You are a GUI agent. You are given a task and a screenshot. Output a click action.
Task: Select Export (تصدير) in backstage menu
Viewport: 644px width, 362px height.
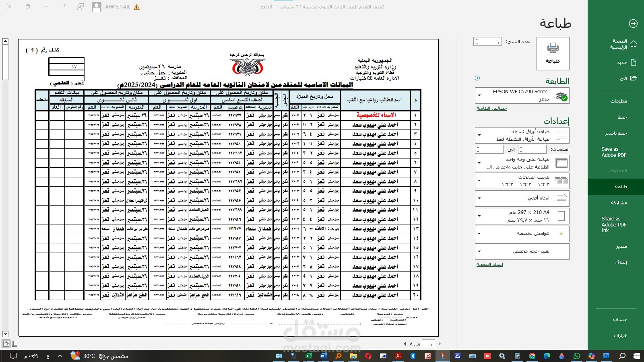tap(616, 246)
